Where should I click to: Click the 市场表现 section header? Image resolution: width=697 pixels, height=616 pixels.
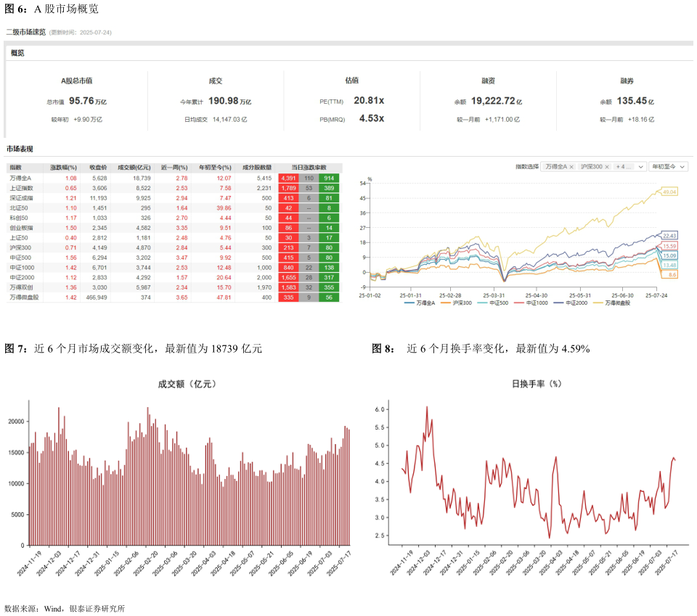[x=20, y=149]
